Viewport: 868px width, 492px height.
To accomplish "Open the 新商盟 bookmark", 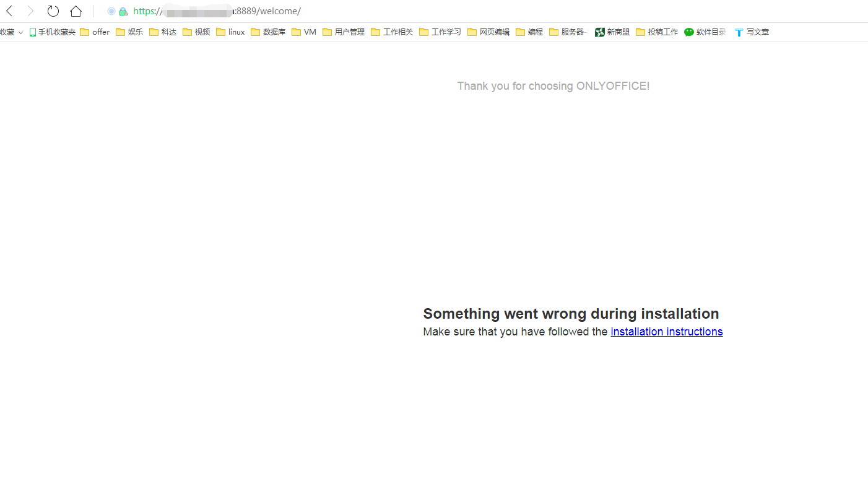I will tap(612, 32).
